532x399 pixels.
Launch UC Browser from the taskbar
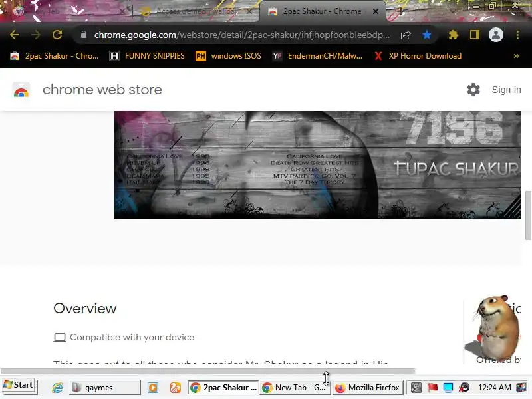(176, 388)
